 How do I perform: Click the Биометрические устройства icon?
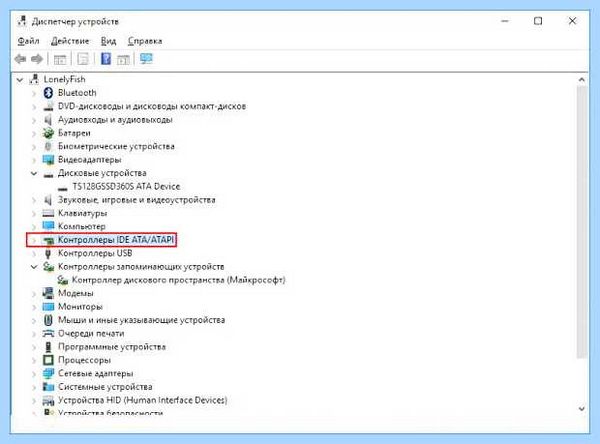48,146
